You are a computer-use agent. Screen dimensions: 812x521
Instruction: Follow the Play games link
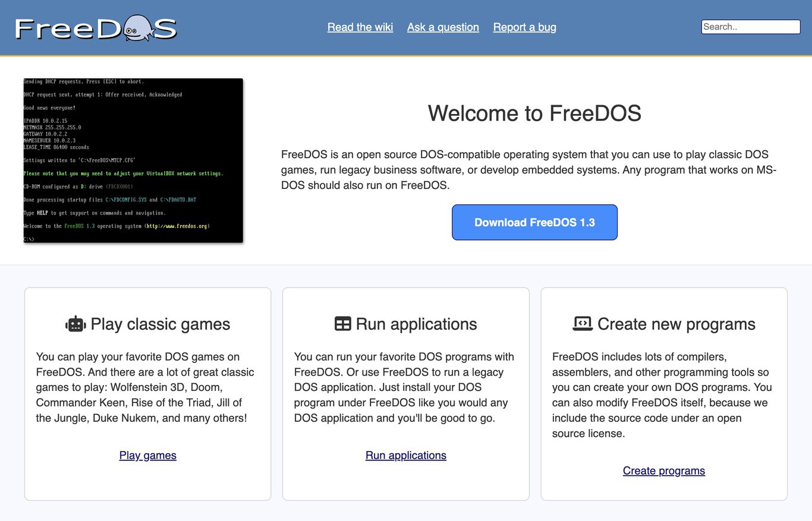coord(147,456)
